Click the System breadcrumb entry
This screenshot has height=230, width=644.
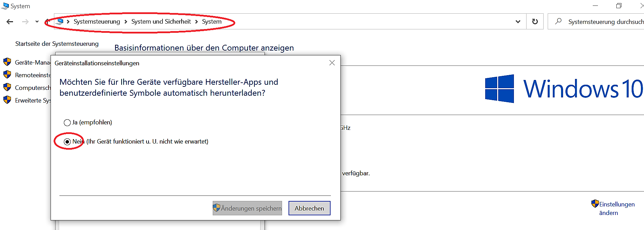(x=212, y=22)
